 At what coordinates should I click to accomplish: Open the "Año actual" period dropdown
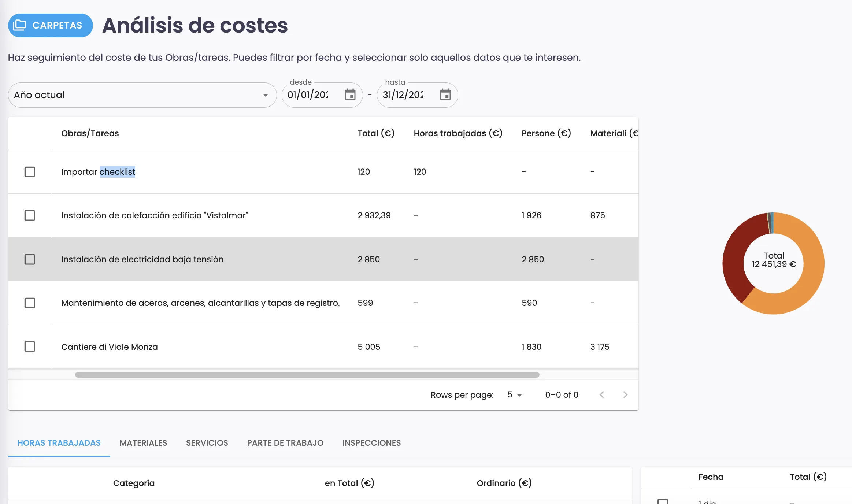142,95
